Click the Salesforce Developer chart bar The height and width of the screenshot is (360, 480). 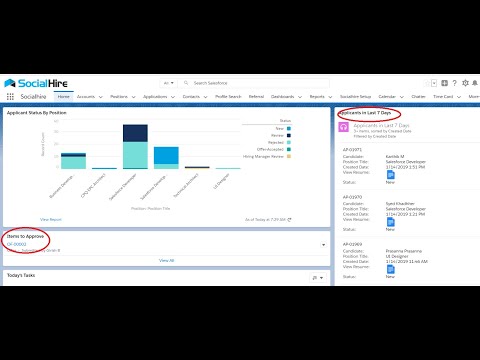(x=135, y=147)
